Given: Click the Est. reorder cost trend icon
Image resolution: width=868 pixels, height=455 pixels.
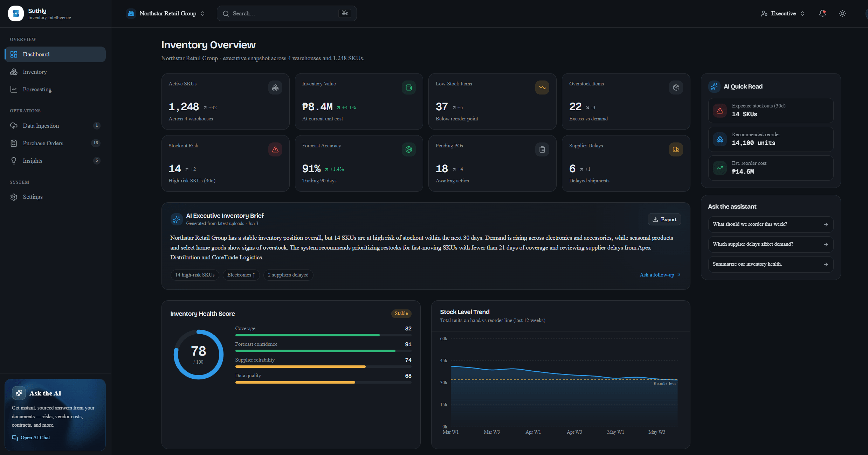Looking at the screenshot, I should pyautogui.click(x=720, y=168).
